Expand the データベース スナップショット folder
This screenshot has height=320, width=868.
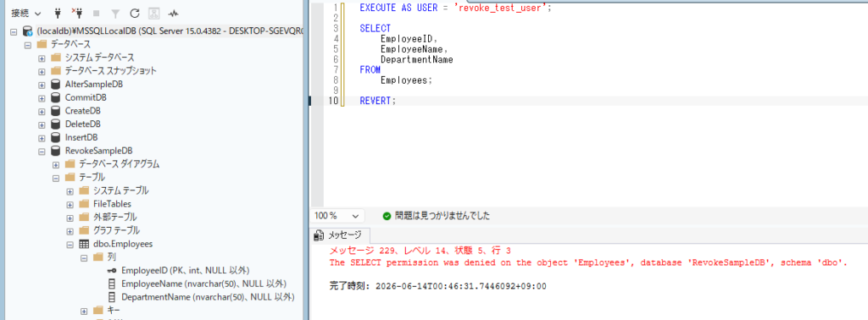point(42,71)
